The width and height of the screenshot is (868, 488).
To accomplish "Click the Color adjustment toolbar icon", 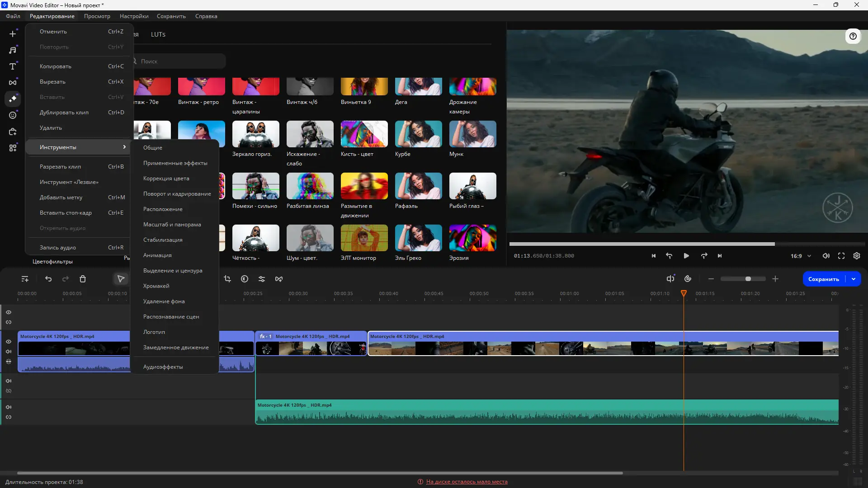I will click(245, 279).
